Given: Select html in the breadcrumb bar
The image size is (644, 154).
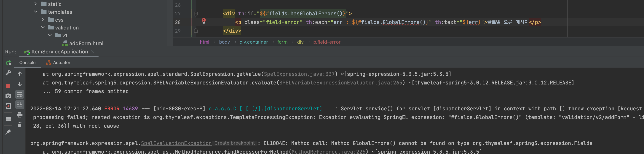Looking at the screenshot, I should click(204, 42).
